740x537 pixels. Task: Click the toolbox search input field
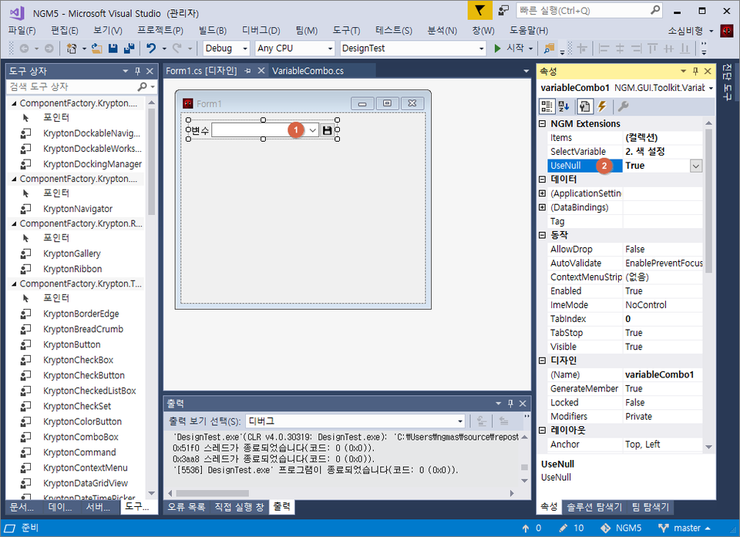[71, 87]
